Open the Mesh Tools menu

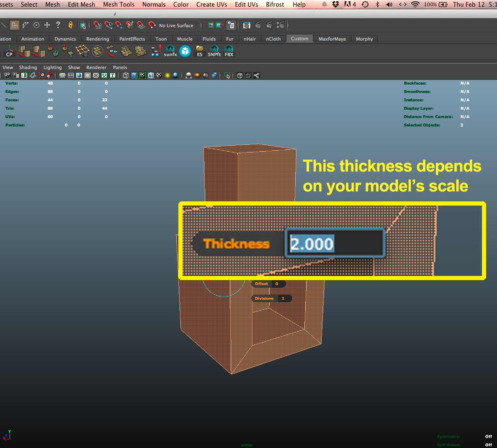point(118,5)
